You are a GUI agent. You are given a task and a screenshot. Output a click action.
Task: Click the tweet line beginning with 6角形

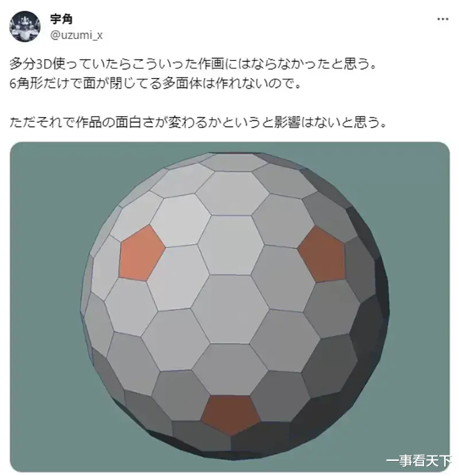tap(155, 83)
